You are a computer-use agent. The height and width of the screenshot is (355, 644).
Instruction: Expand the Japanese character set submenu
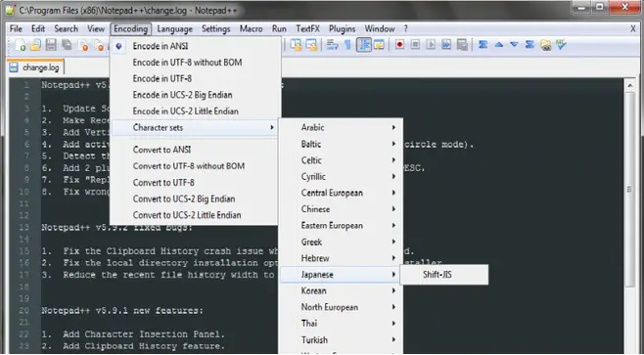(x=341, y=275)
